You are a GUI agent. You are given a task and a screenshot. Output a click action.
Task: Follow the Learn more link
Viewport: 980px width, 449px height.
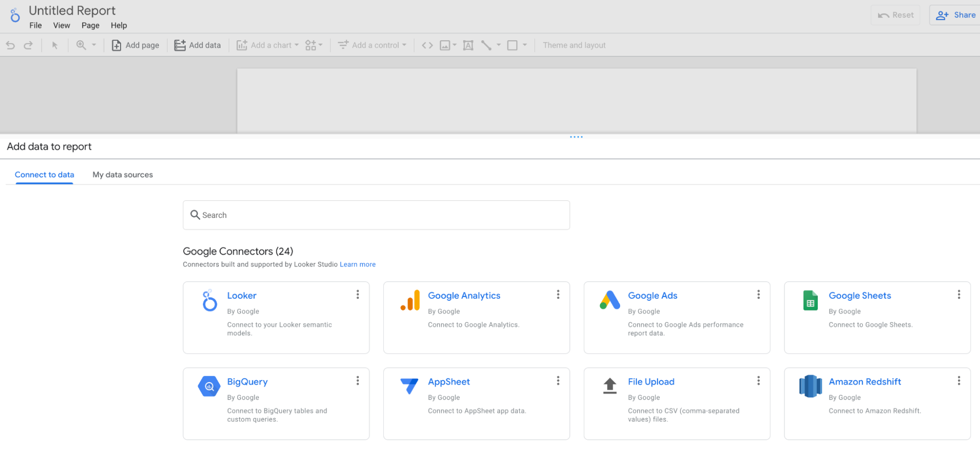click(358, 264)
